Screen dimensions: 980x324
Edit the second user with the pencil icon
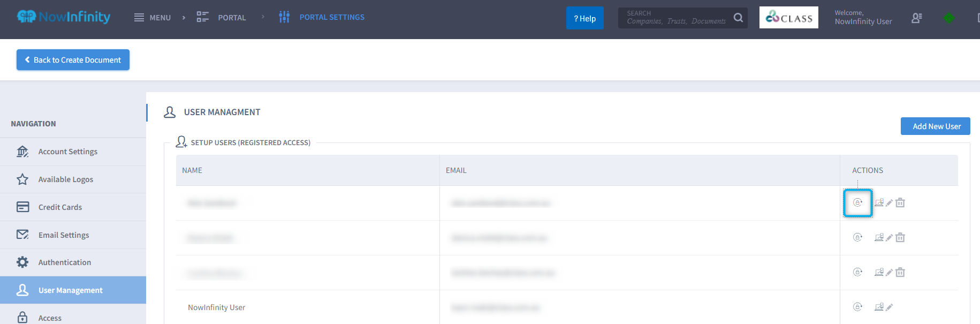889,238
